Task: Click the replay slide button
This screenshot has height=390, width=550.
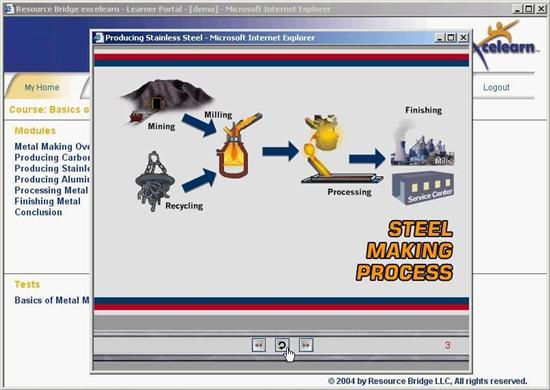Action: (282, 345)
